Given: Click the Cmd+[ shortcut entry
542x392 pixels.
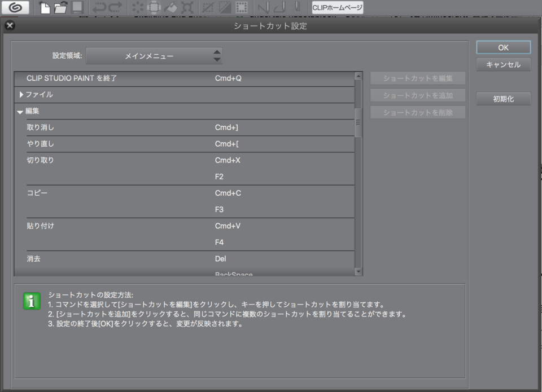Looking at the screenshot, I should point(227,144).
